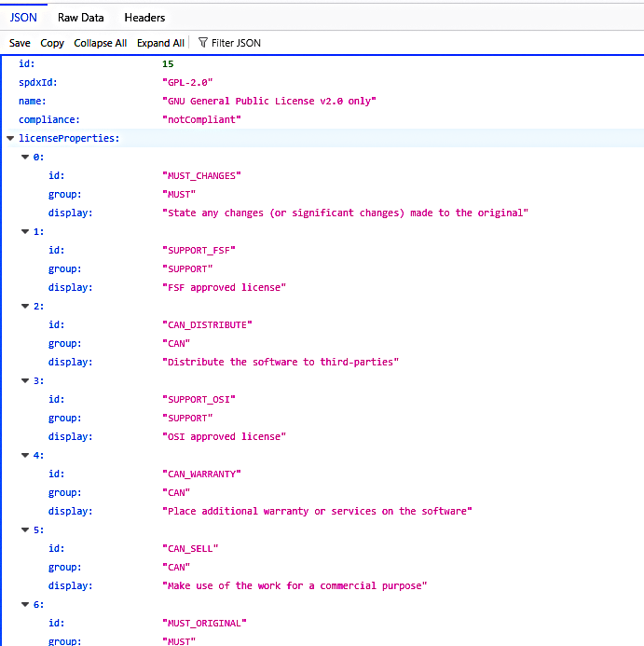Screen dimensions: 644x646
Task: Click the Copy button
Action: (52, 43)
